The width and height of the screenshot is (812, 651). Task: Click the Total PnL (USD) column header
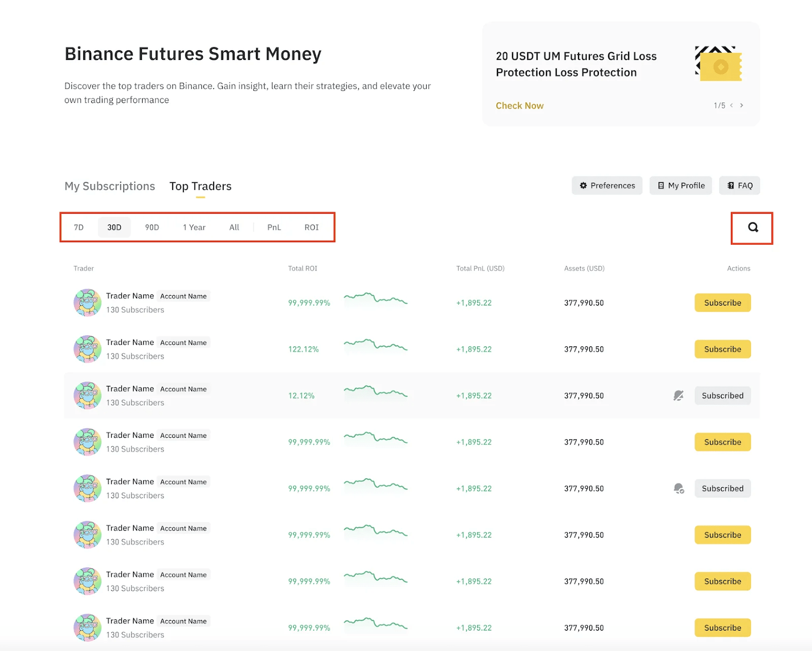coord(480,268)
